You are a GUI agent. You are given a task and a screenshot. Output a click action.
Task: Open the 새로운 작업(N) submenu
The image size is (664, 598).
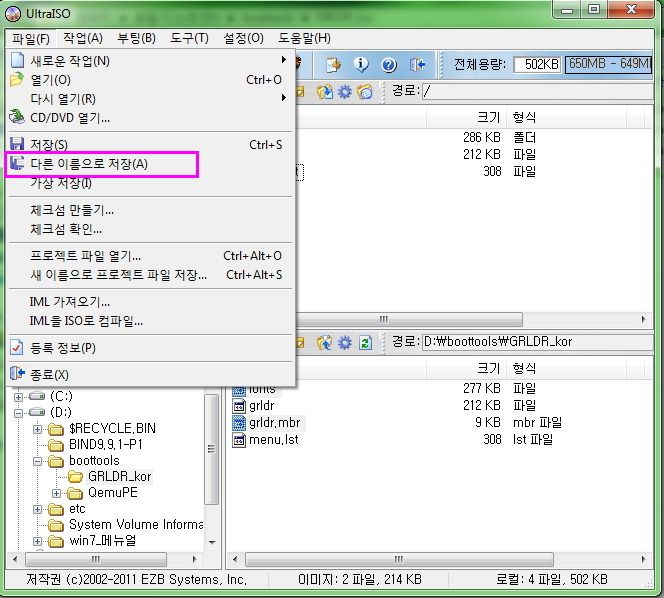151,61
